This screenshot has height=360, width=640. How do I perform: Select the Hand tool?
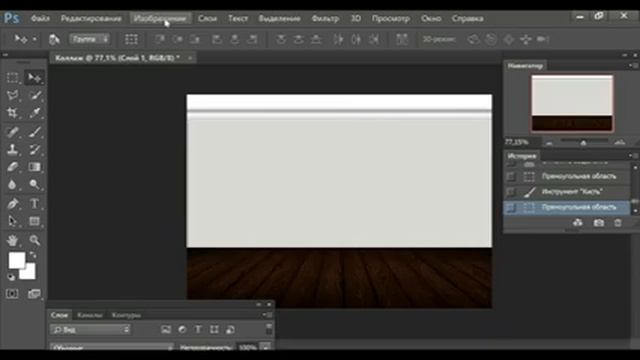(x=12, y=240)
